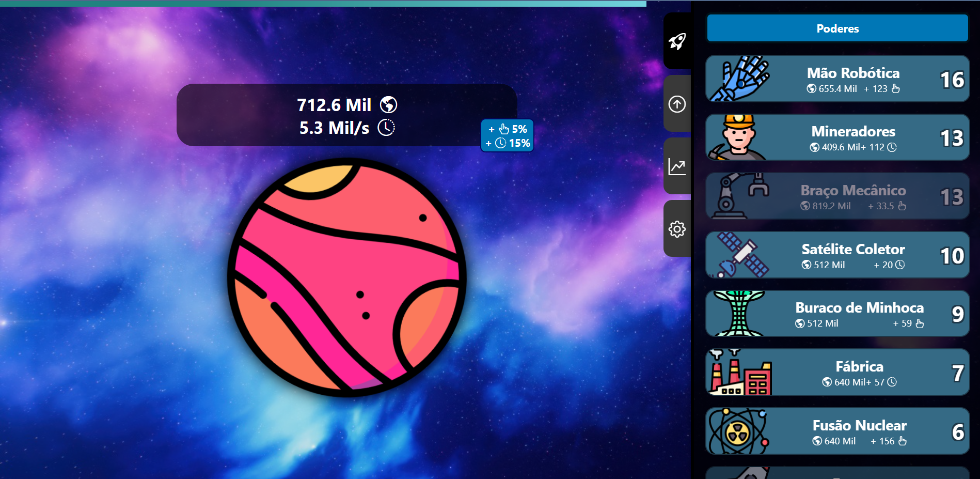Click the satellite icon
Image resolution: width=980 pixels, height=479 pixels.
tap(740, 255)
